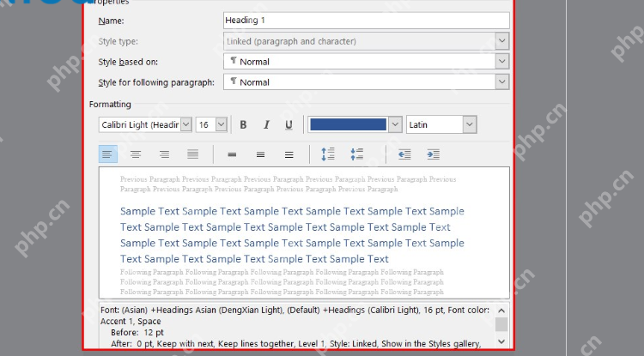Increase paragraph spacing icon
Viewport: 644px width, 356px height.
(x=328, y=154)
